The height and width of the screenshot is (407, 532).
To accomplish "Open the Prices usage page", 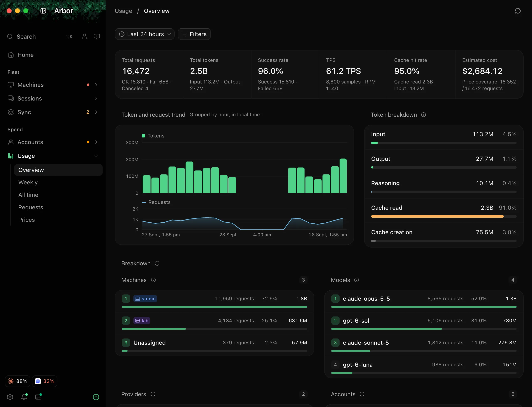I will coord(58,220).
